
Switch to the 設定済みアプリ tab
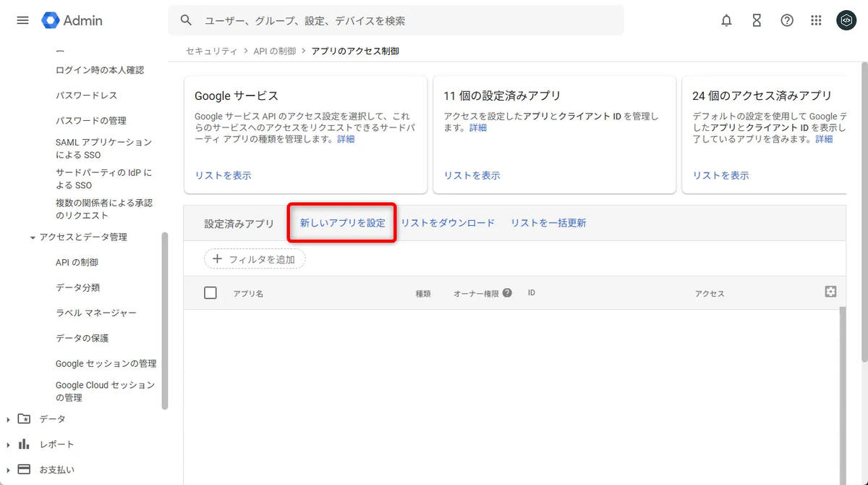pyautogui.click(x=238, y=222)
